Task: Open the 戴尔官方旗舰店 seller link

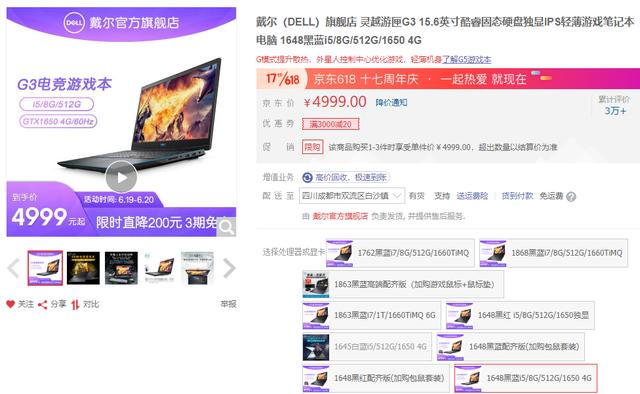Action: point(340,216)
